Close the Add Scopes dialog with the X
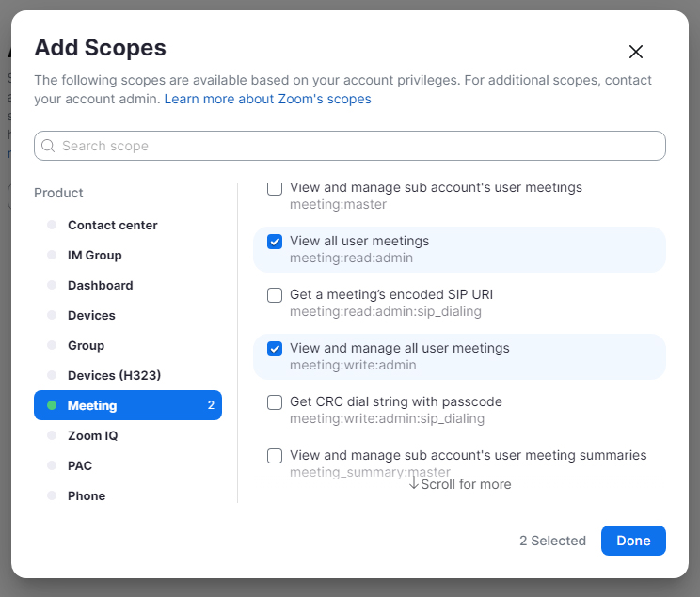The image size is (700, 597). [x=636, y=52]
